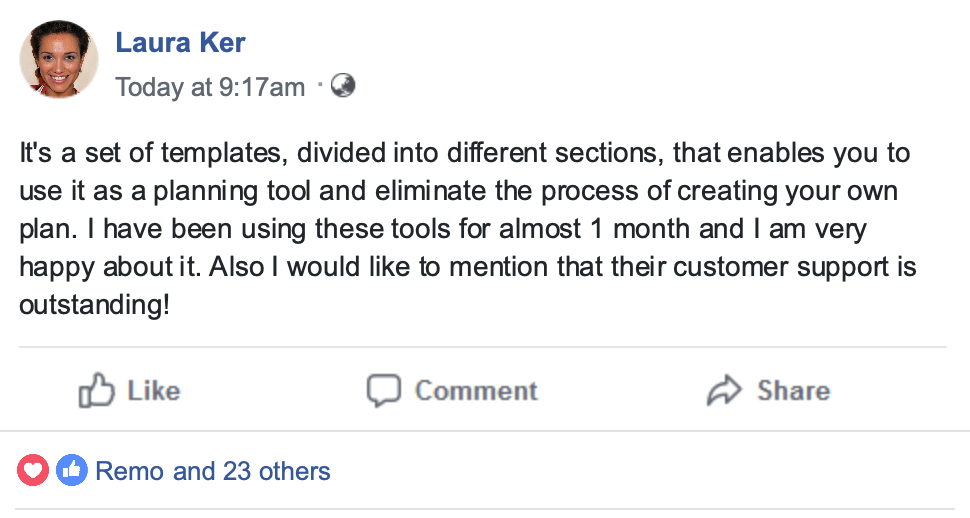The image size is (970, 518).
Task: Click "23 others" in the reaction count
Action: pos(273,470)
